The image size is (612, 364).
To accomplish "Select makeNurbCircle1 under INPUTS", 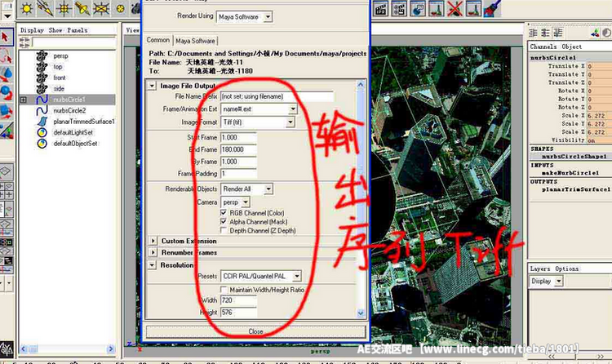I will tap(570, 173).
